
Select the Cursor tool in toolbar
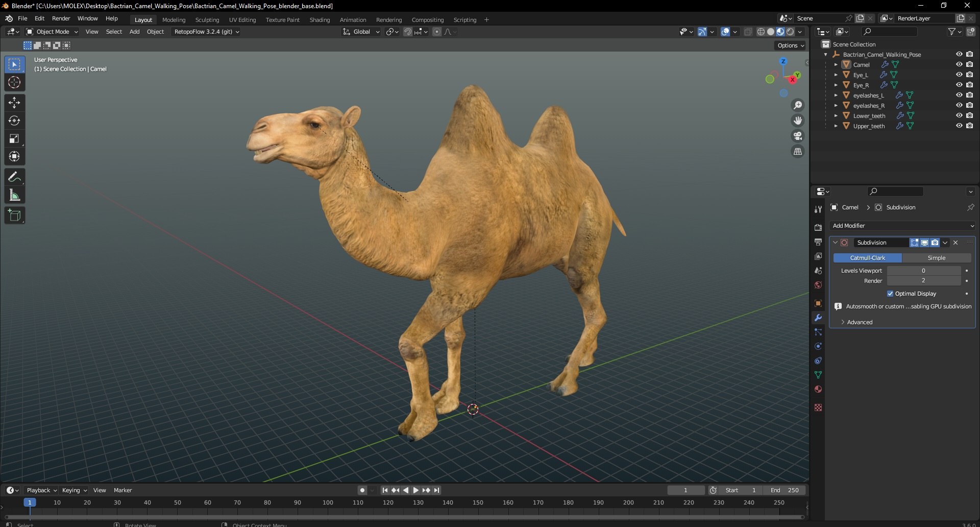14,82
